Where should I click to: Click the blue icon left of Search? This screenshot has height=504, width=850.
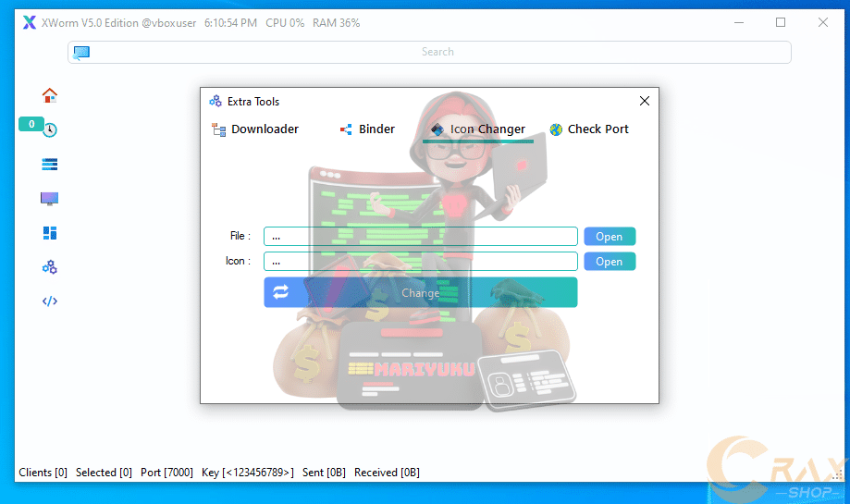click(81, 53)
